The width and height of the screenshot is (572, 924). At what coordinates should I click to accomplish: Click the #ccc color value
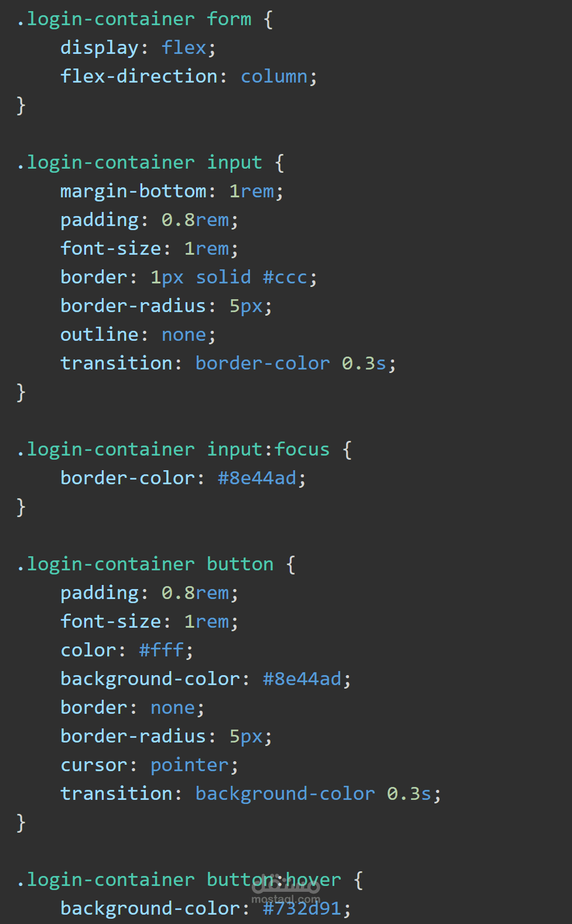click(285, 278)
